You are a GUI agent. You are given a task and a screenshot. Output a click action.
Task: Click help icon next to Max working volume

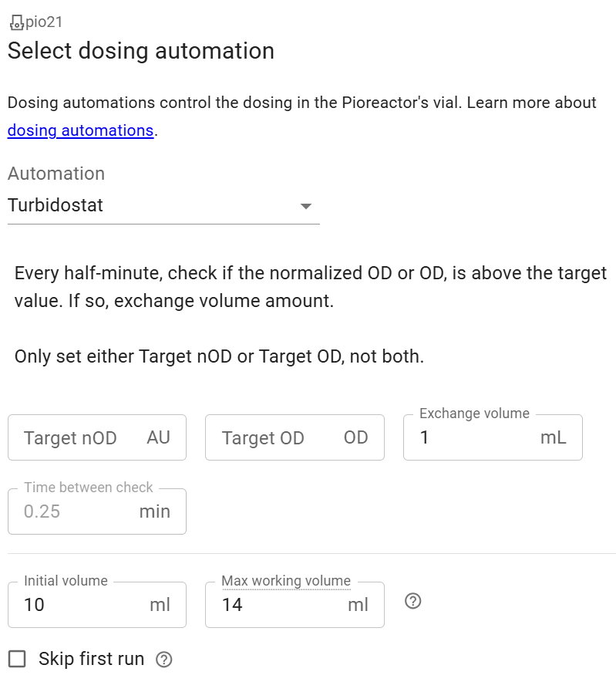pos(412,602)
